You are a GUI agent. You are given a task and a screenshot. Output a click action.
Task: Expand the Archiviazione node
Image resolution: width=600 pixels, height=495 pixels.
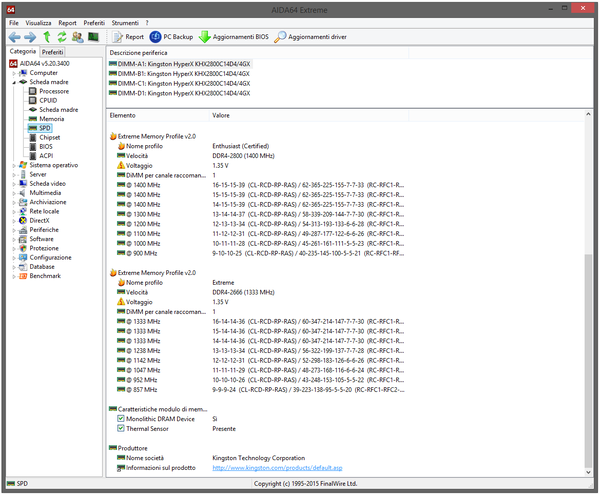coord(14,202)
